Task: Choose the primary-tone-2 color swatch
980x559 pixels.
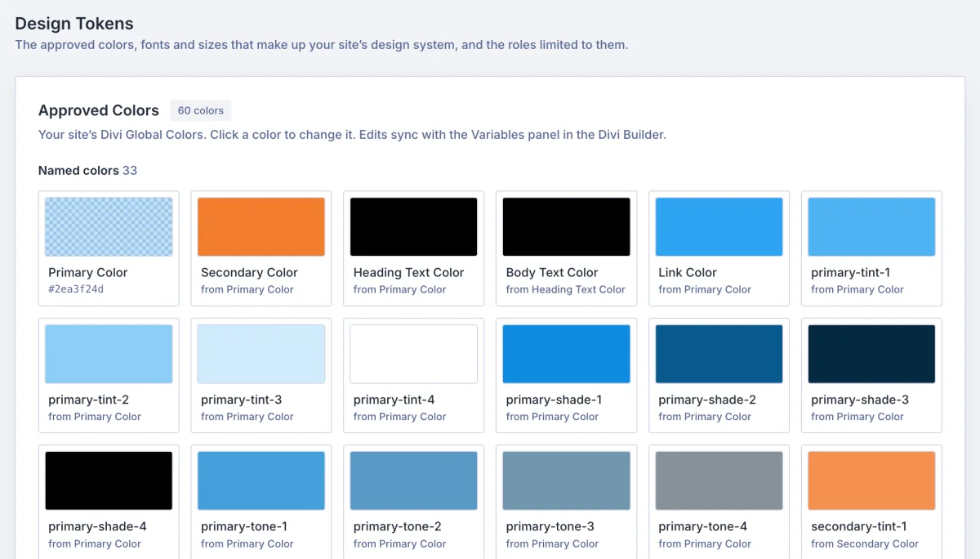Action: click(414, 481)
